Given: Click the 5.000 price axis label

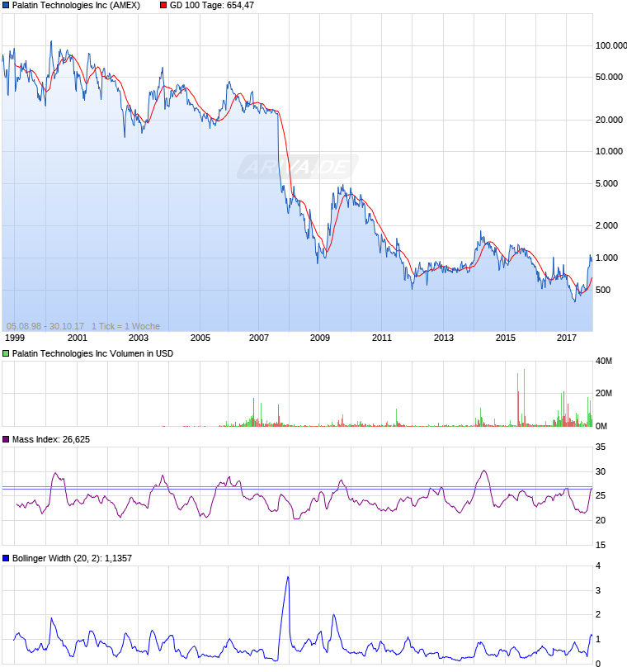Looking at the screenshot, I should pos(607,183).
